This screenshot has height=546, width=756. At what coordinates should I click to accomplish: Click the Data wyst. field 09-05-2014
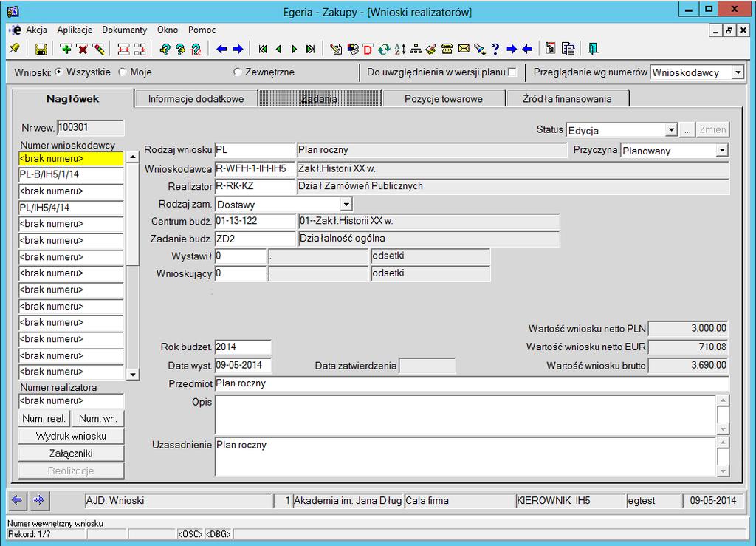[x=242, y=365]
